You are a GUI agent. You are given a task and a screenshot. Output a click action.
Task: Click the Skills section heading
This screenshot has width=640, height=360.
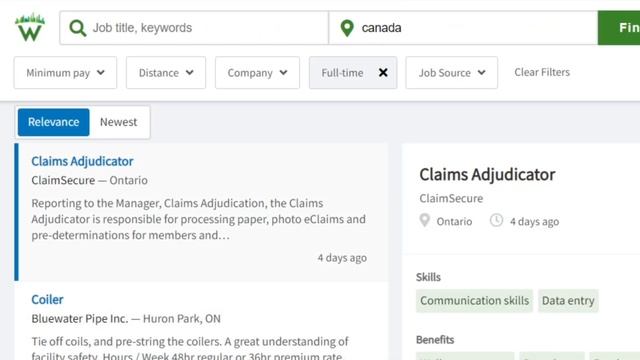point(428,277)
